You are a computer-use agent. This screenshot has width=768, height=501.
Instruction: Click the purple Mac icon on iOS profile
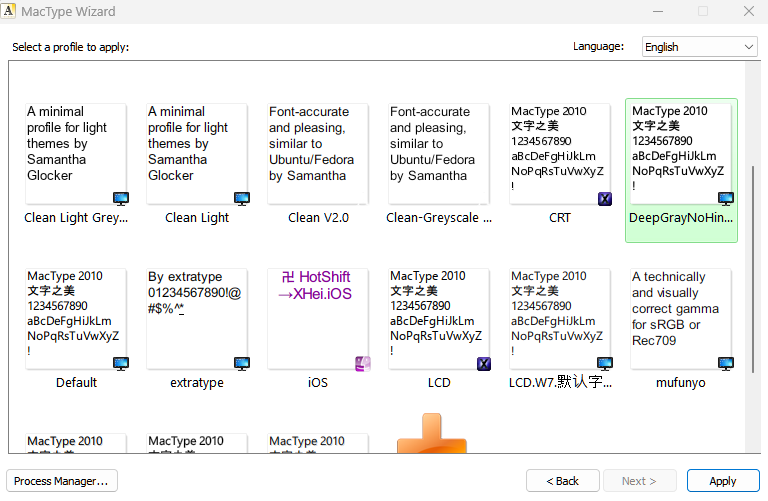tap(362, 364)
